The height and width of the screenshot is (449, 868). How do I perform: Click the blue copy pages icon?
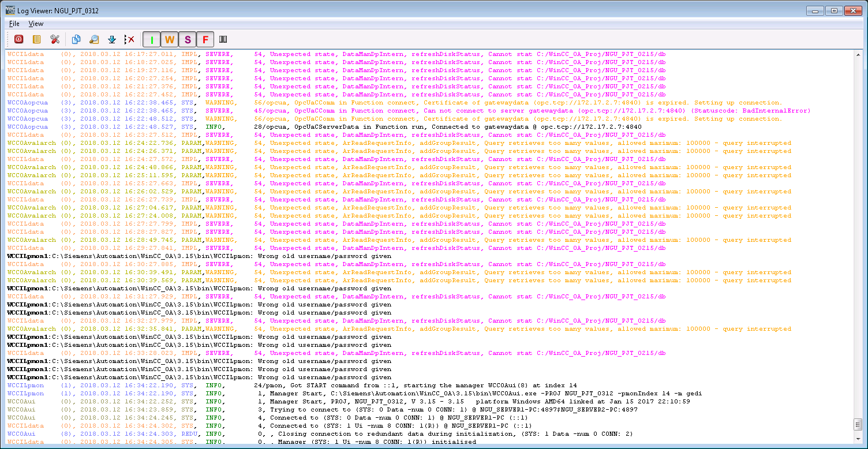[x=76, y=39]
